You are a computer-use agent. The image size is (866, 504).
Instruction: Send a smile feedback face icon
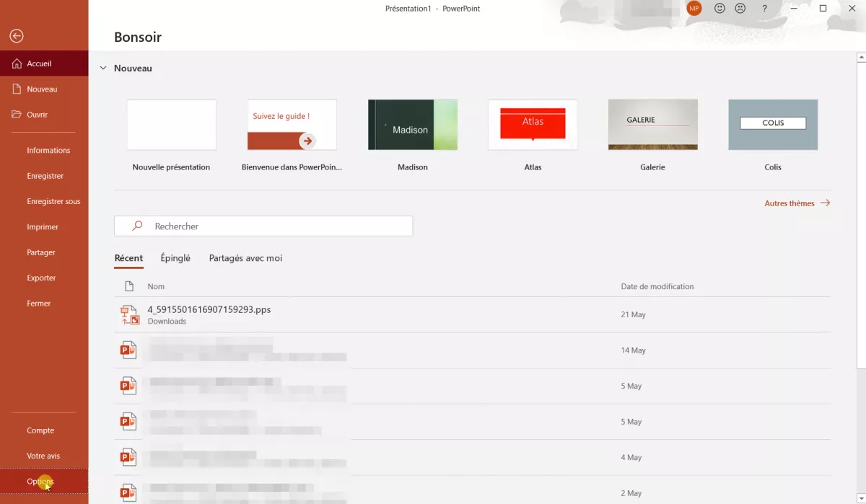point(720,9)
